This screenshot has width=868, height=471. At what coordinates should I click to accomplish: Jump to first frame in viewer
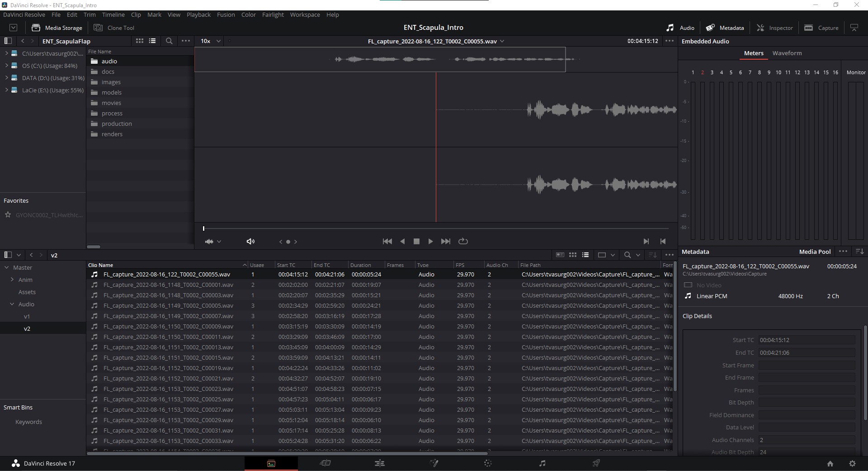(x=387, y=242)
